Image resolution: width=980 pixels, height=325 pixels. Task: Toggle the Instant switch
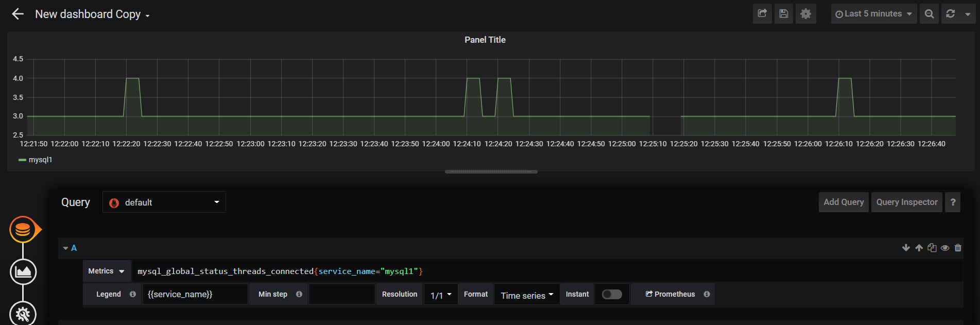612,294
